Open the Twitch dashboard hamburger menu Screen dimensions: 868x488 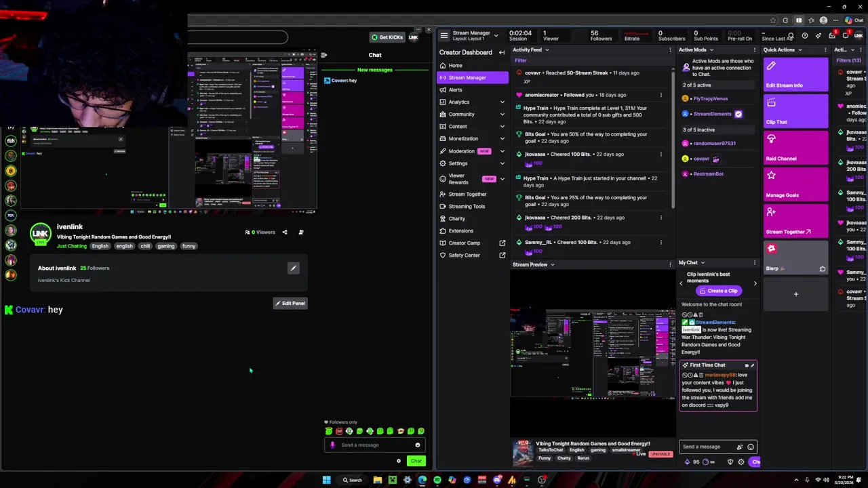444,36
